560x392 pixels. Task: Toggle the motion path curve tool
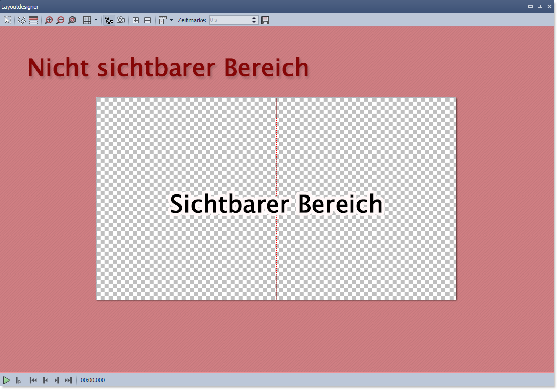109,20
